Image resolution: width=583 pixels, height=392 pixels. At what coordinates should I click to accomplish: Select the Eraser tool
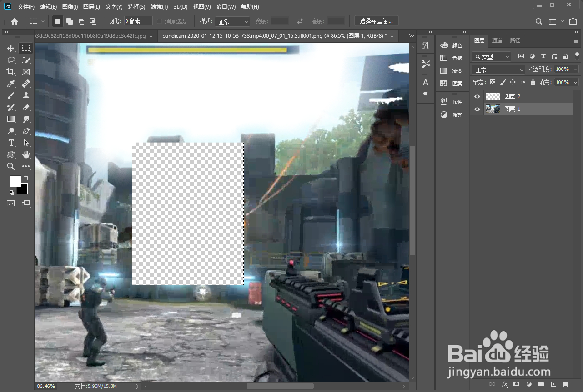[x=26, y=107]
